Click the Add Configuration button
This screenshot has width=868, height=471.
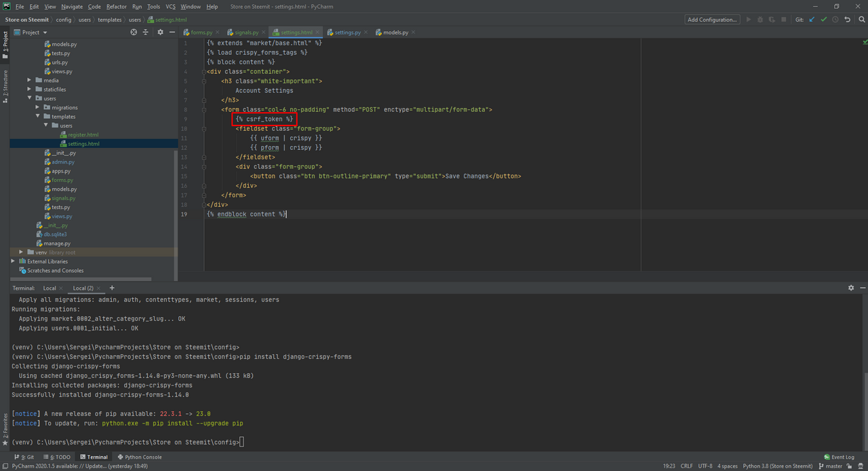(712, 20)
